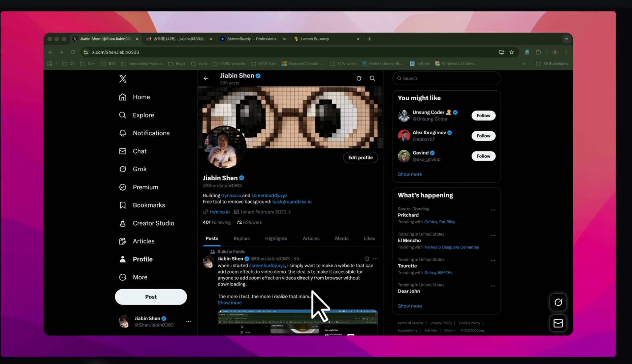Open account menu dots beside Jiabin Shen
This screenshot has width=632, height=364.
point(189,322)
